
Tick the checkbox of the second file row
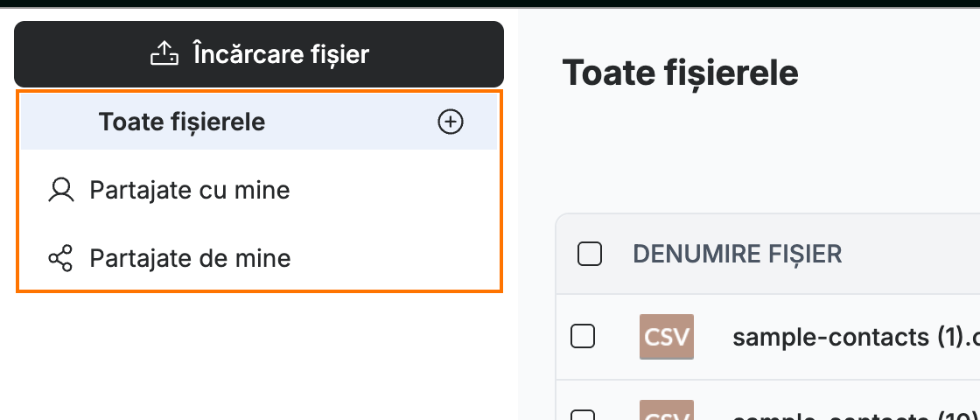[x=583, y=415]
